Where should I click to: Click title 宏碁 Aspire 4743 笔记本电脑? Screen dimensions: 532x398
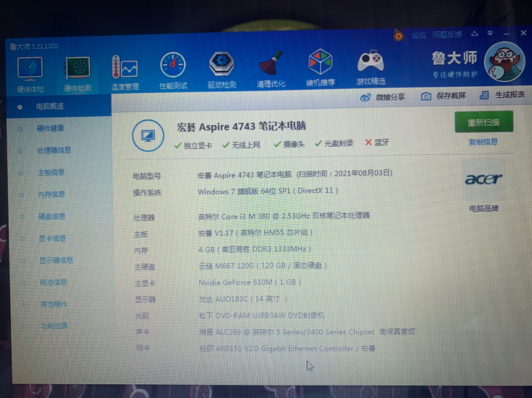point(241,126)
